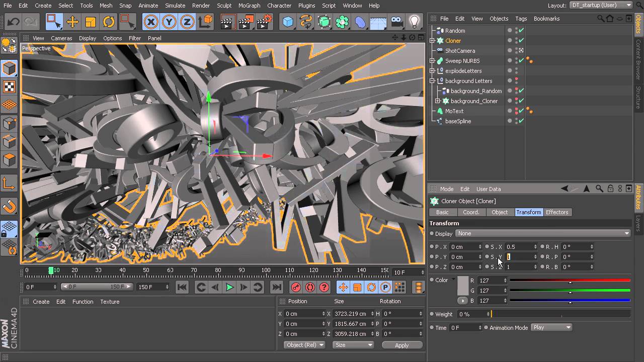
Task: Open the Animation Mode Play dropdown
Action: pos(552,327)
